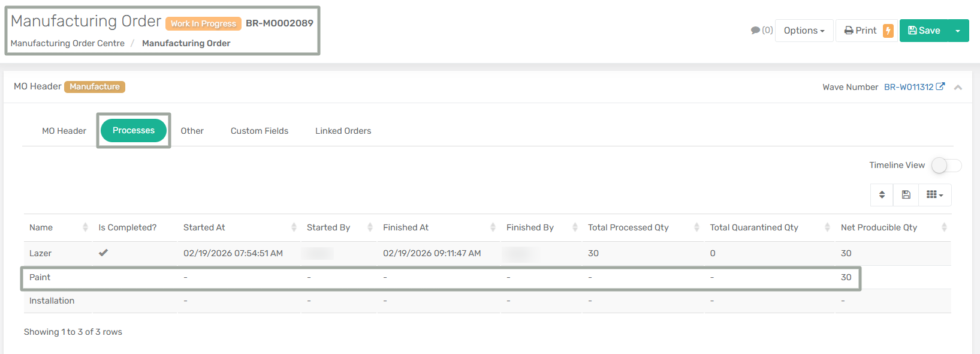980x354 pixels.
Task: Sort by Net Producible Qty arrows icon
Action: click(x=944, y=227)
